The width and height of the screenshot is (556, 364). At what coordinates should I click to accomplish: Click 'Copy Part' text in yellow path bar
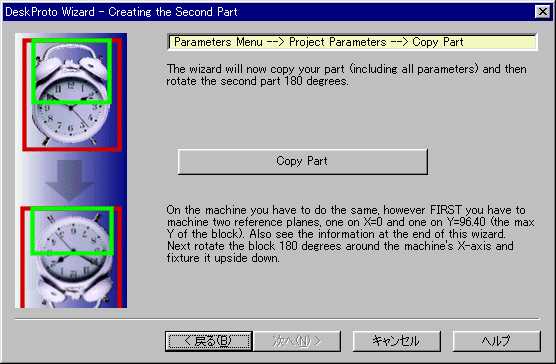point(438,42)
